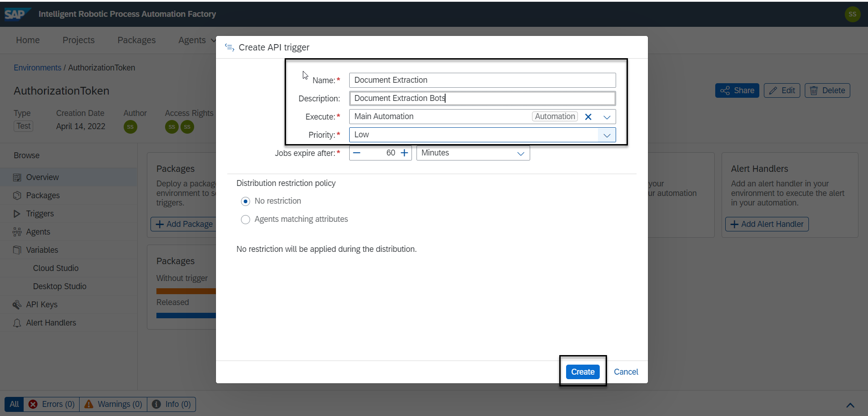
Task: Click the Name input field
Action: pyautogui.click(x=482, y=80)
